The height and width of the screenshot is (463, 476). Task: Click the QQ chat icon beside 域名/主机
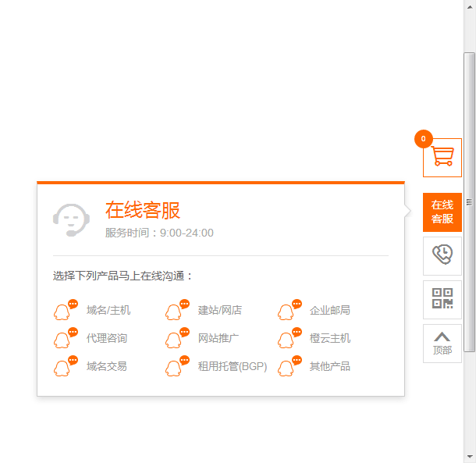point(66,310)
